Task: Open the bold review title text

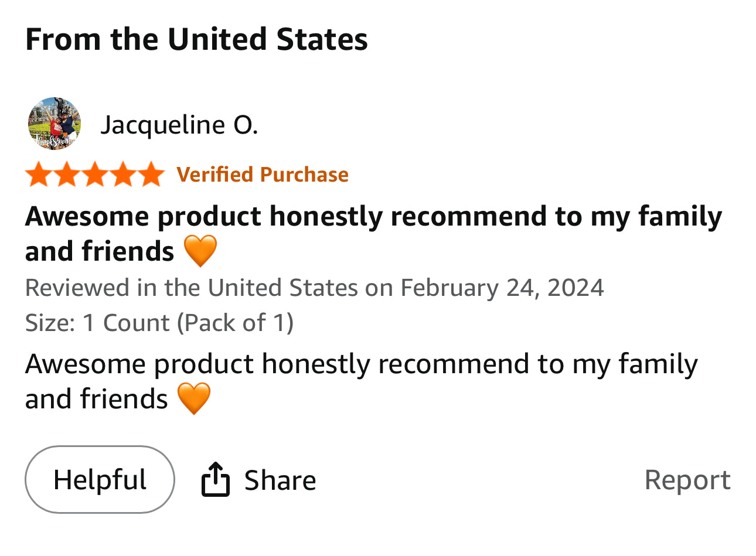Action: tap(373, 216)
